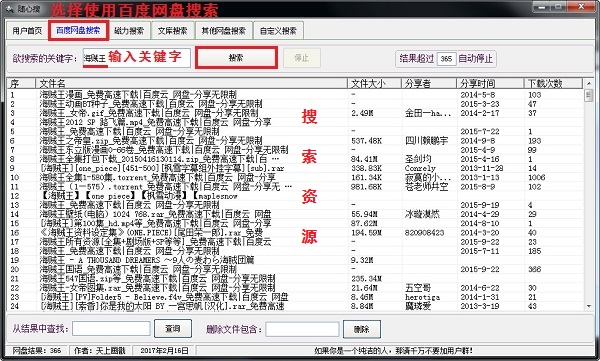Select row [海贼王][PV]Folder5 - Believe.f4v

coord(295,297)
